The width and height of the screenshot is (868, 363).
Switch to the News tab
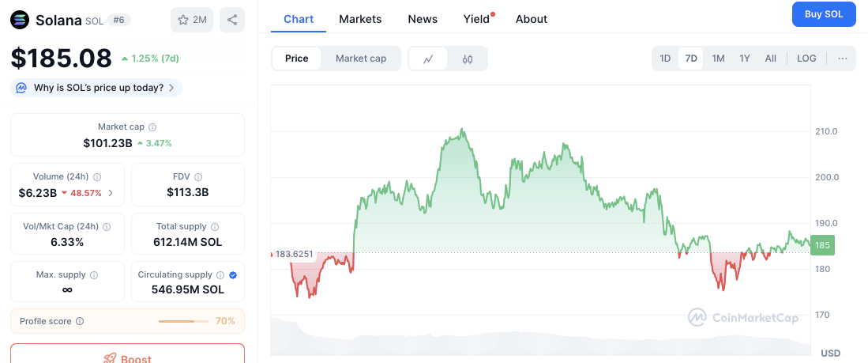coord(423,19)
